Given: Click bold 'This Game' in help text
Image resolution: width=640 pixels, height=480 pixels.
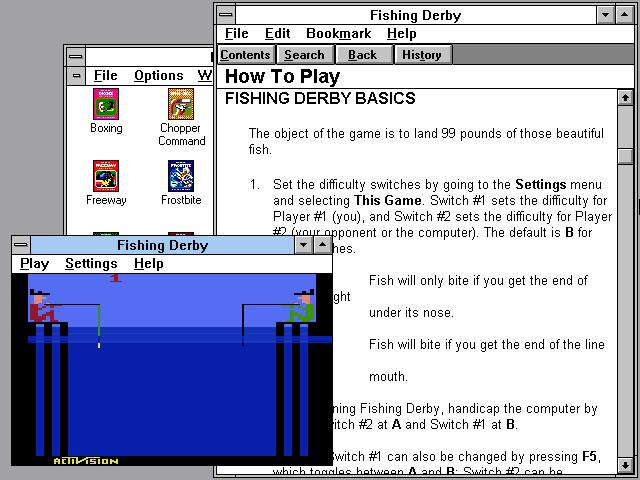Looking at the screenshot, I should 387,200.
